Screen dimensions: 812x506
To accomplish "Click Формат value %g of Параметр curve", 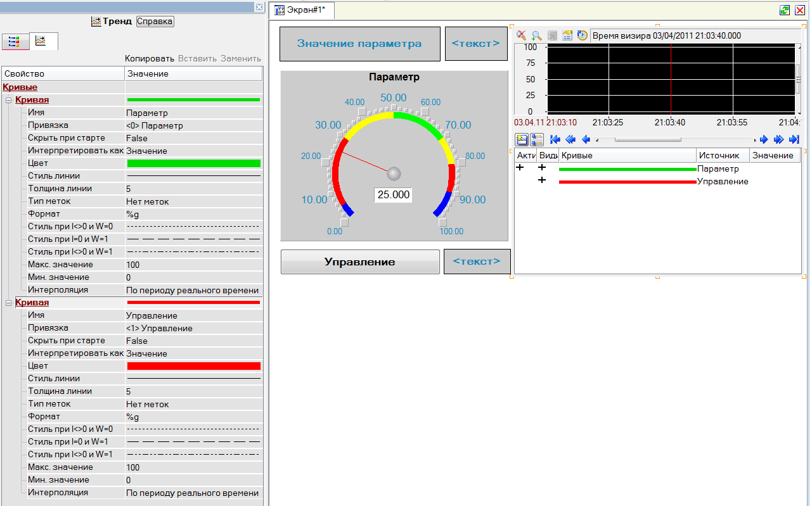I will 194,214.
